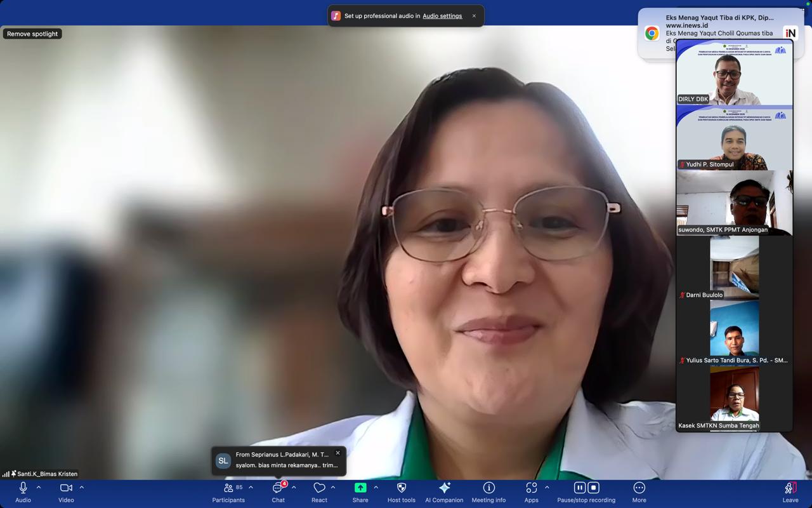Expand the video options arrow
The height and width of the screenshot is (508, 812).
[82, 488]
